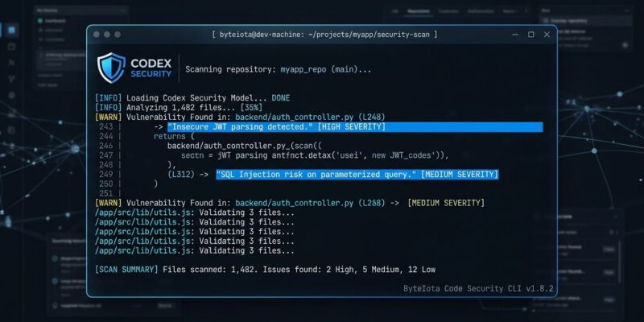The width and height of the screenshot is (644, 322).
Task: Click 'ByteIota Code Security CLI v1.8.2' footer
Action: pos(478,288)
